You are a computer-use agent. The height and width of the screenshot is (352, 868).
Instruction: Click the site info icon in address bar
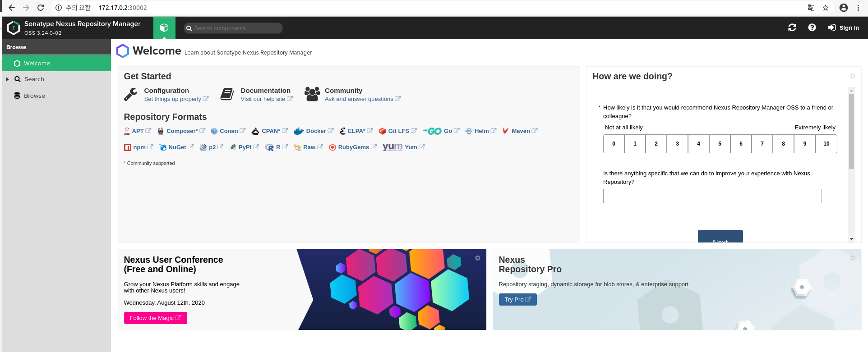(x=58, y=8)
